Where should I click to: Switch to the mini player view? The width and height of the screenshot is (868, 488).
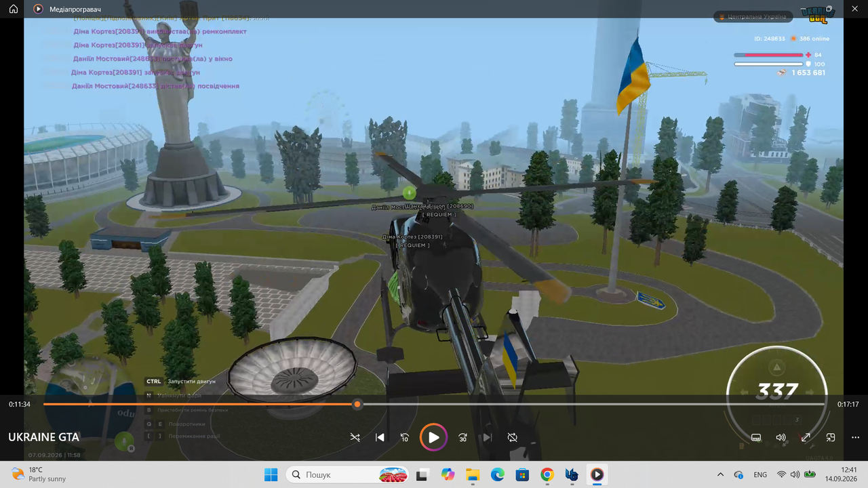[831, 438]
